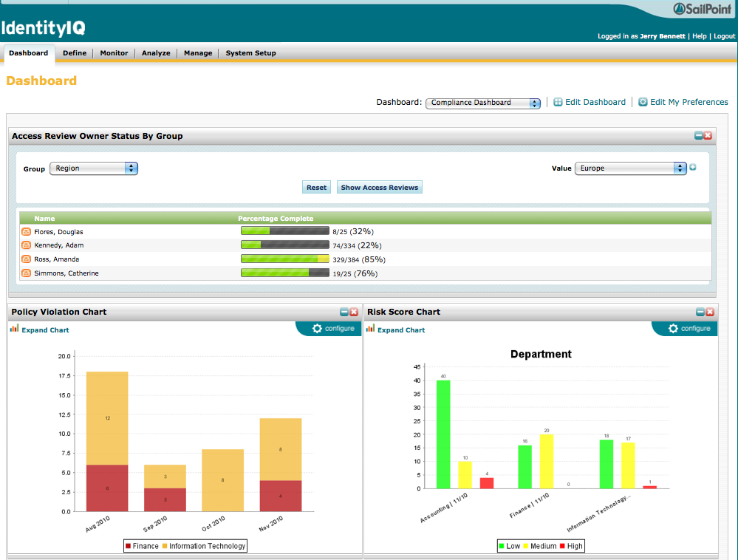Click configure label in Policy Violation Chart
This screenshot has height=560, width=738.
point(340,329)
